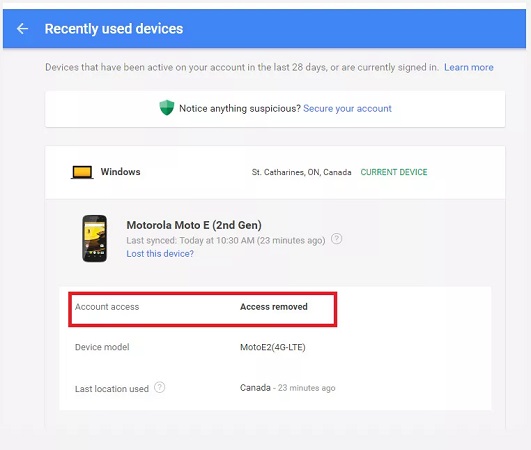
Task: Click the yellow laptop Windows icon
Action: click(x=82, y=172)
